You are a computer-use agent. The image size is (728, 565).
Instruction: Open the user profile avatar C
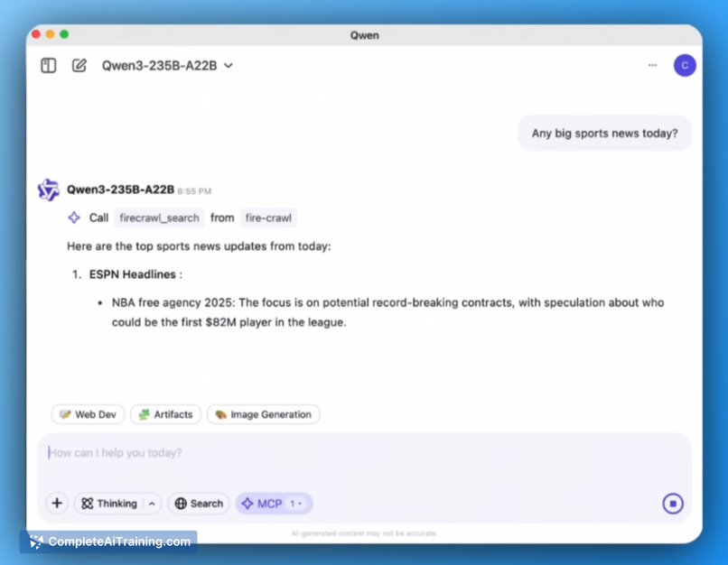pyautogui.click(x=685, y=65)
